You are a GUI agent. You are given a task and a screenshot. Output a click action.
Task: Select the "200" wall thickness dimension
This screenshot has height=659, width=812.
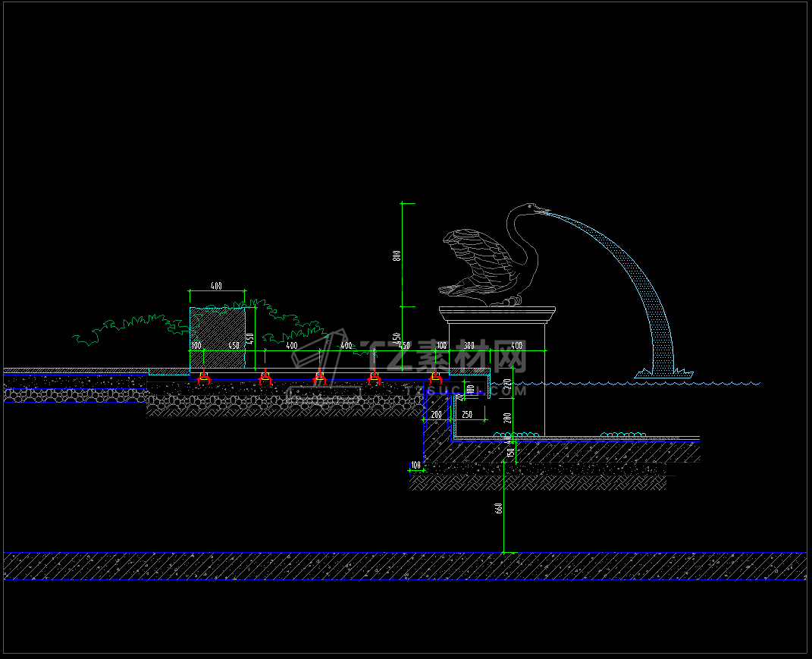click(436, 415)
